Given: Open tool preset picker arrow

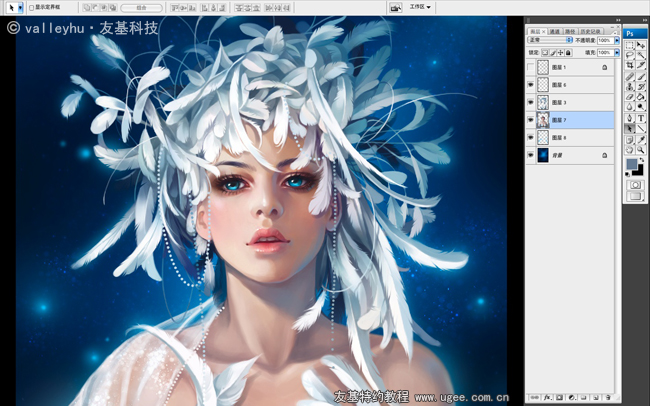Looking at the screenshot, I should click(20, 7).
